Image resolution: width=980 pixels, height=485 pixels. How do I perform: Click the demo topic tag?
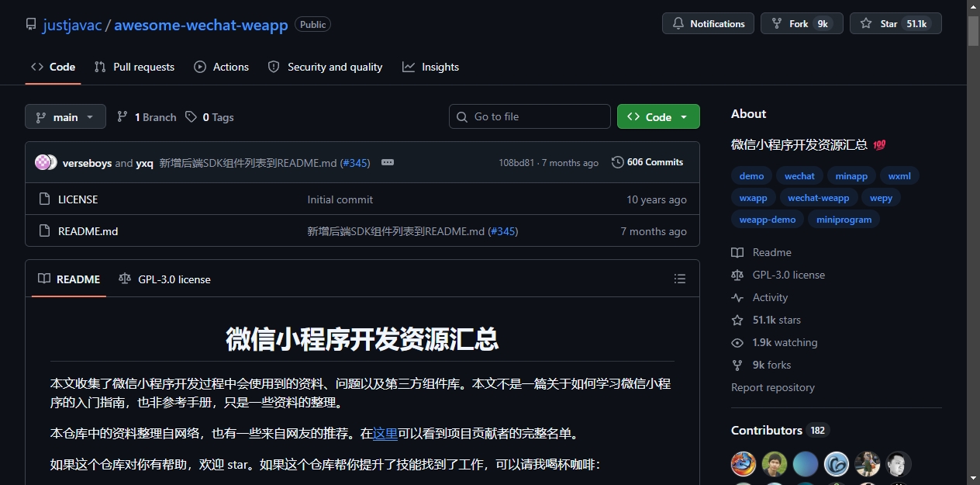[x=751, y=176]
